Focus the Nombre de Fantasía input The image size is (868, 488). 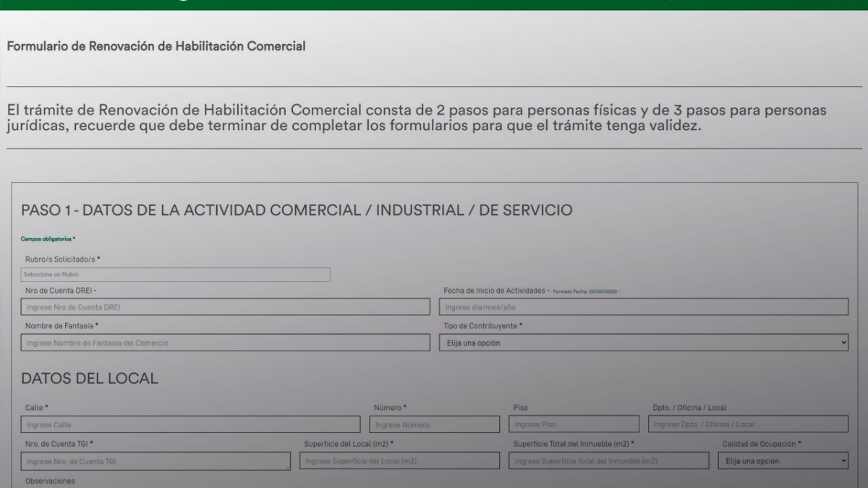pyautogui.click(x=225, y=343)
